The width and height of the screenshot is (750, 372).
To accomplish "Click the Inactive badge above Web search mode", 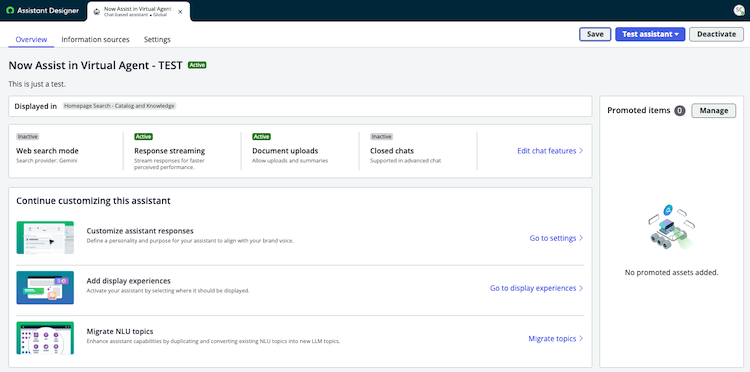I will tap(27, 137).
